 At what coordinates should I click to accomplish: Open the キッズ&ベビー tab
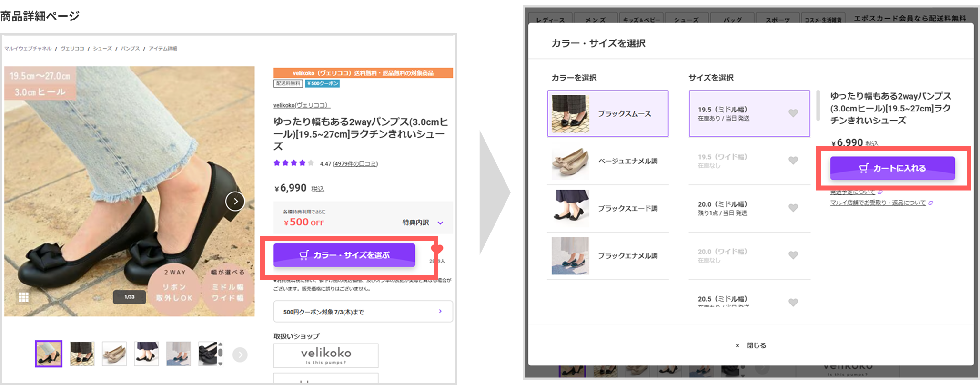pyautogui.click(x=641, y=20)
